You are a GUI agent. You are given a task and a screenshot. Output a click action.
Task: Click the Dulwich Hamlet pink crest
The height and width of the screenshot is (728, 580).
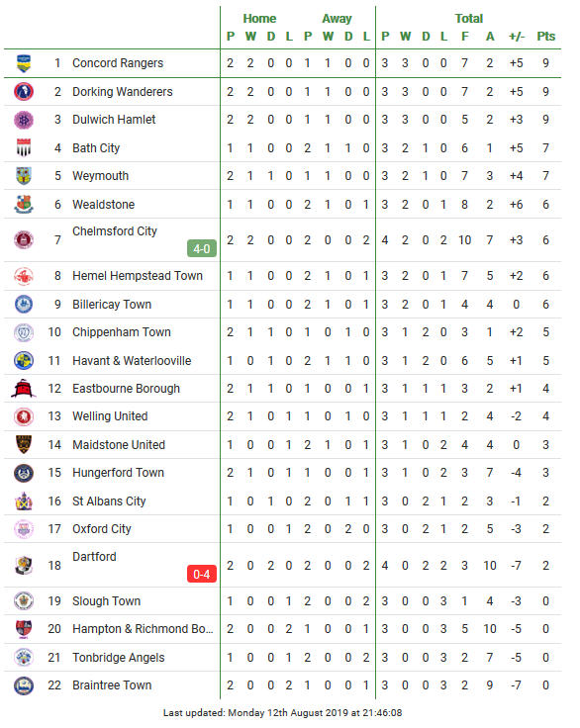(24, 120)
